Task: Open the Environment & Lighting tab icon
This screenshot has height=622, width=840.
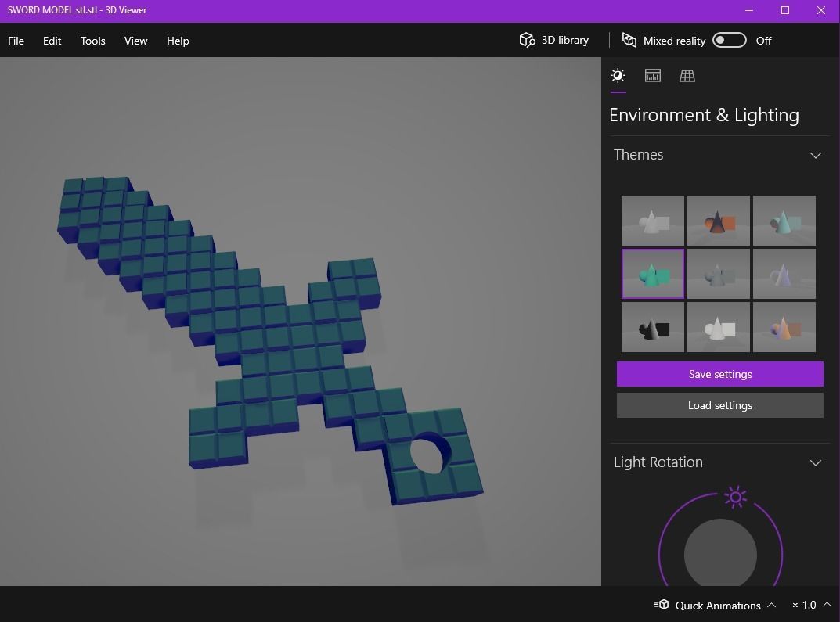Action: (x=618, y=75)
